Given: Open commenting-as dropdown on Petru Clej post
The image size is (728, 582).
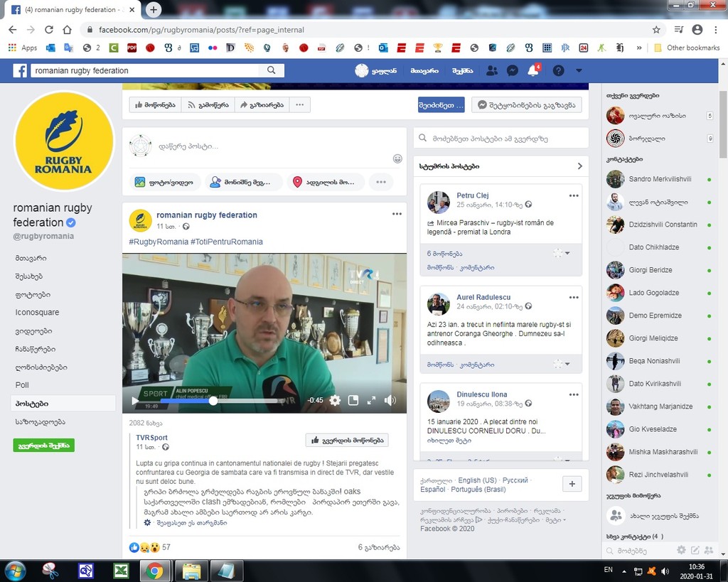Looking at the screenshot, I should (x=562, y=253).
